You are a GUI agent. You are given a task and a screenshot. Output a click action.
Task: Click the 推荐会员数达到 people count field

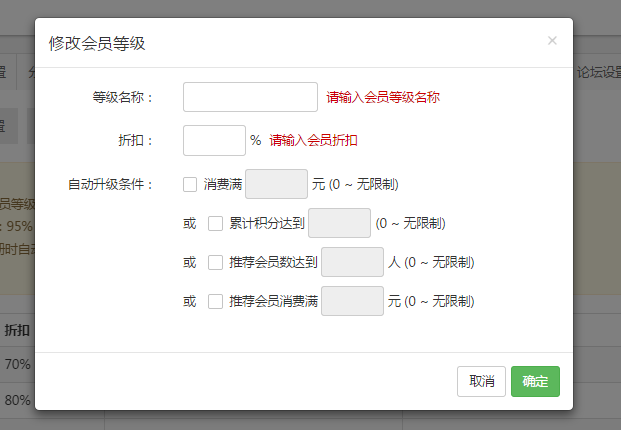[x=353, y=263]
